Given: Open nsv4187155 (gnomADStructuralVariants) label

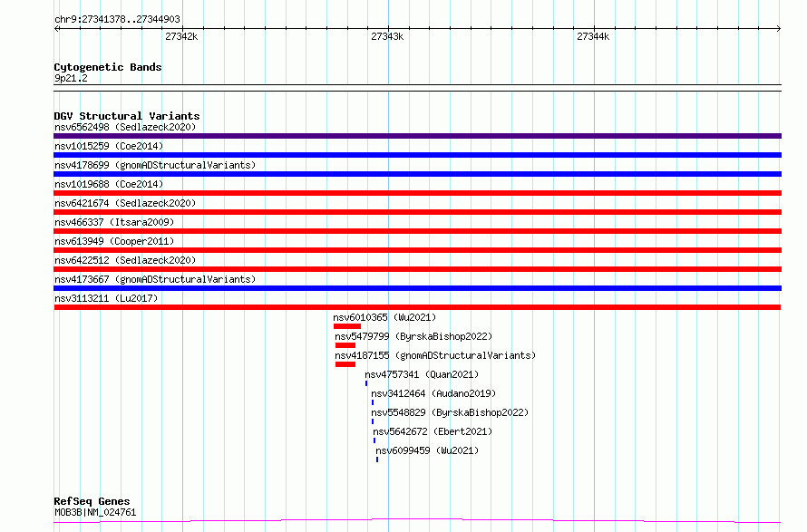Looking at the screenshot, I should [435, 355].
